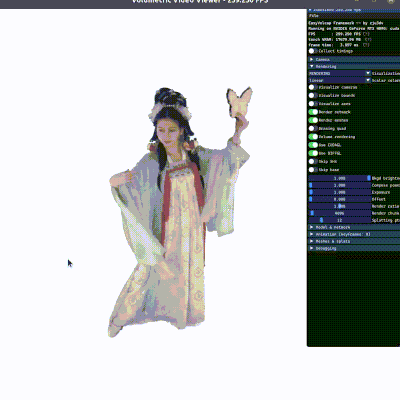The image size is (400, 400).
Task: Open the linear scalar colormap dropdown
Action: coord(340,80)
